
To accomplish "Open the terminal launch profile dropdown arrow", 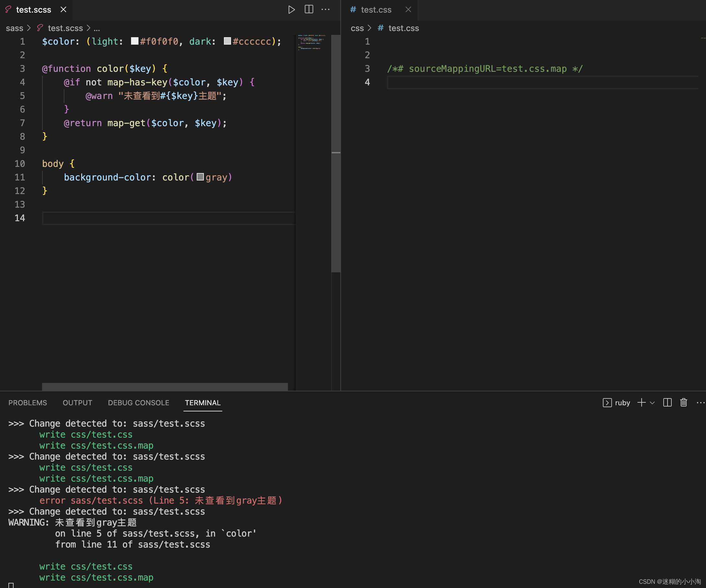I will click(652, 403).
